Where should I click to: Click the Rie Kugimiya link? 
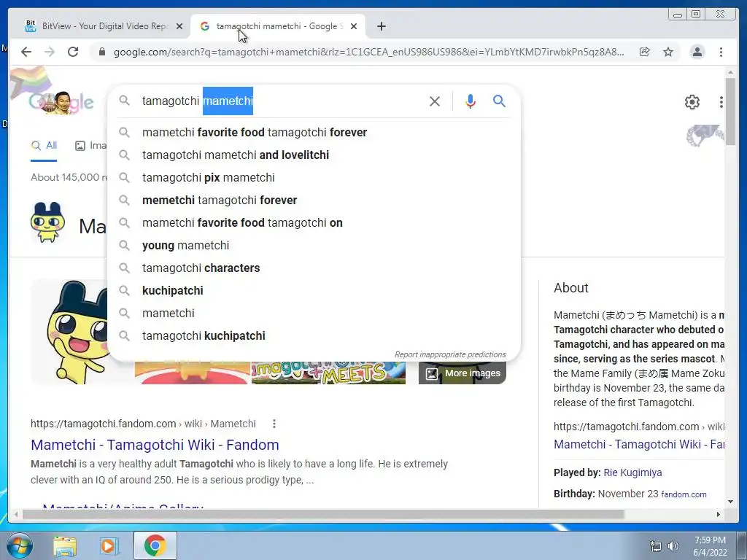click(632, 472)
